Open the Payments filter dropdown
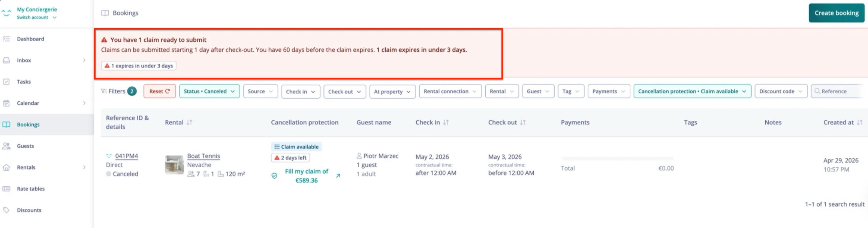This screenshot has height=228, width=868. (609, 91)
